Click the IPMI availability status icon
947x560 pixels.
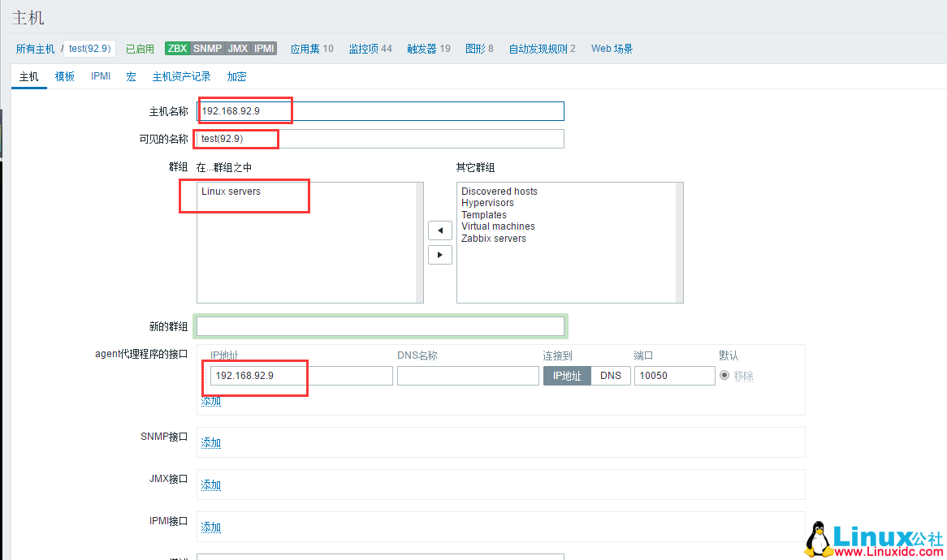[262, 48]
